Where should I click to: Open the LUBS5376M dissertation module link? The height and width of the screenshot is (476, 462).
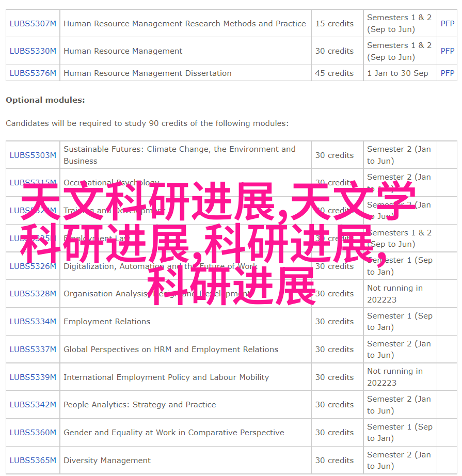click(x=33, y=73)
